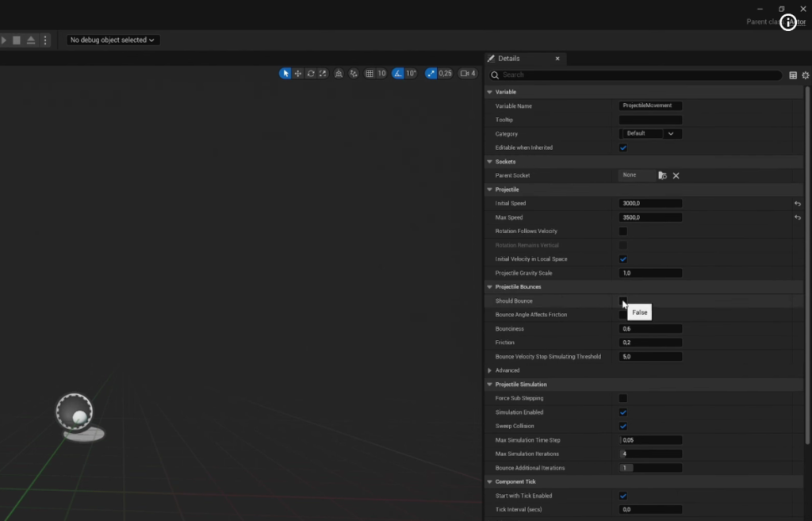This screenshot has width=812, height=521.
Task: Click the surface snapping icon
Action: pyautogui.click(x=354, y=74)
